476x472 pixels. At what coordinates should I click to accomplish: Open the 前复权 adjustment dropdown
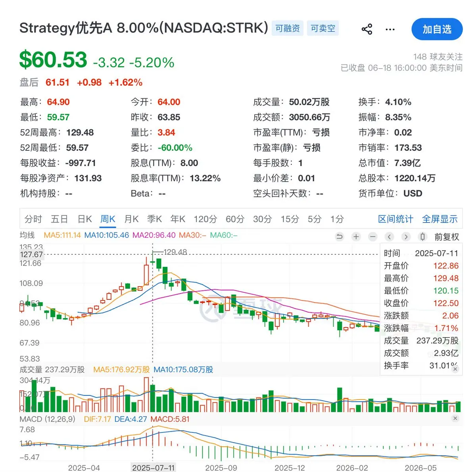click(447, 237)
